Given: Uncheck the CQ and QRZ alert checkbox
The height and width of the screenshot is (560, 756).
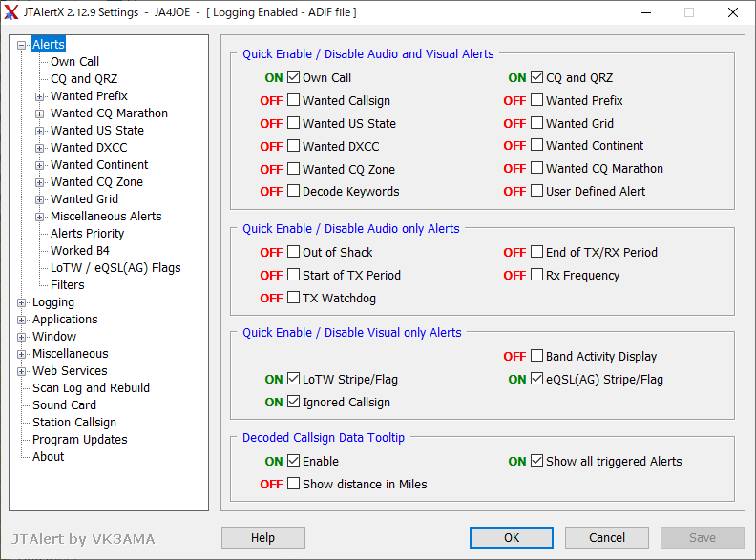Looking at the screenshot, I should pyautogui.click(x=536, y=77).
